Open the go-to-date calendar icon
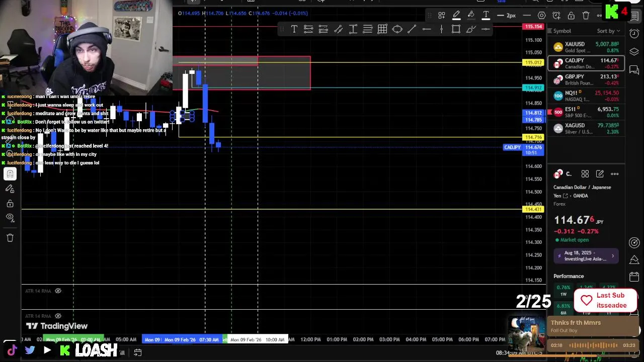Viewport: 644px width, 362px height. pos(137,352)
